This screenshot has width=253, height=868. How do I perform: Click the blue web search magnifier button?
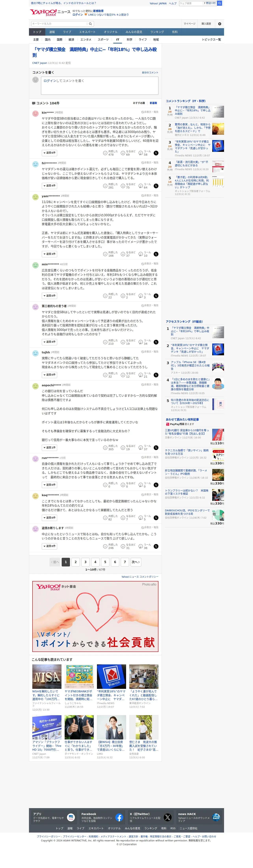tap(219, 3)
